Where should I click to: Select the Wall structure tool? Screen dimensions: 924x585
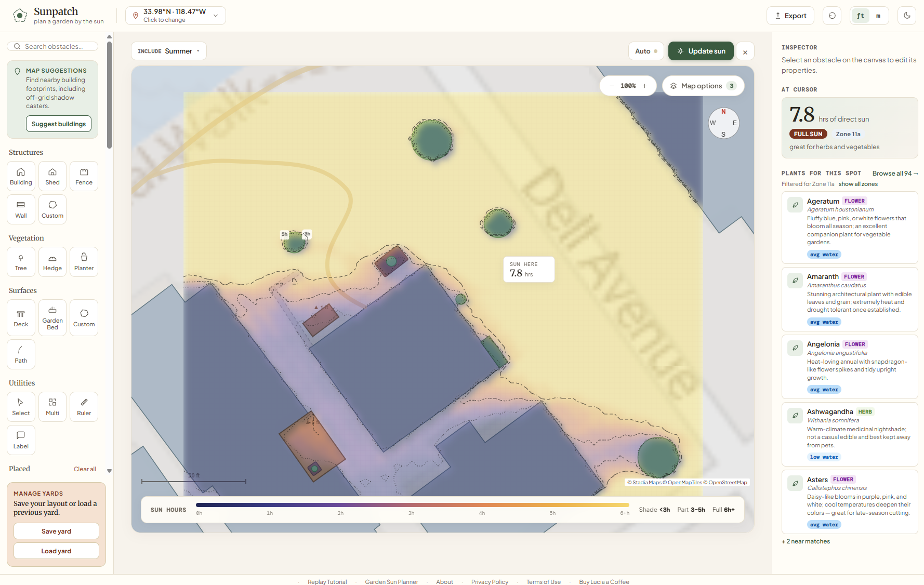(x=21, y=209)
